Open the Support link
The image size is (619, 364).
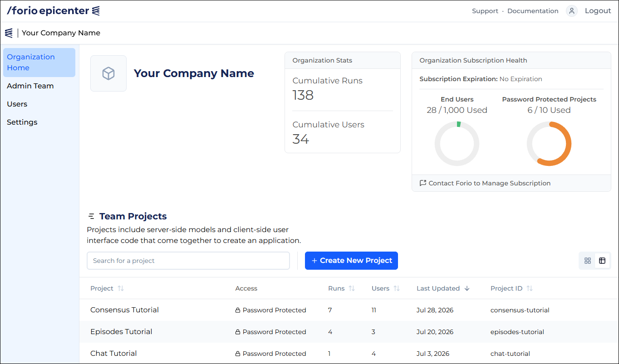click(x=485, y=11)
